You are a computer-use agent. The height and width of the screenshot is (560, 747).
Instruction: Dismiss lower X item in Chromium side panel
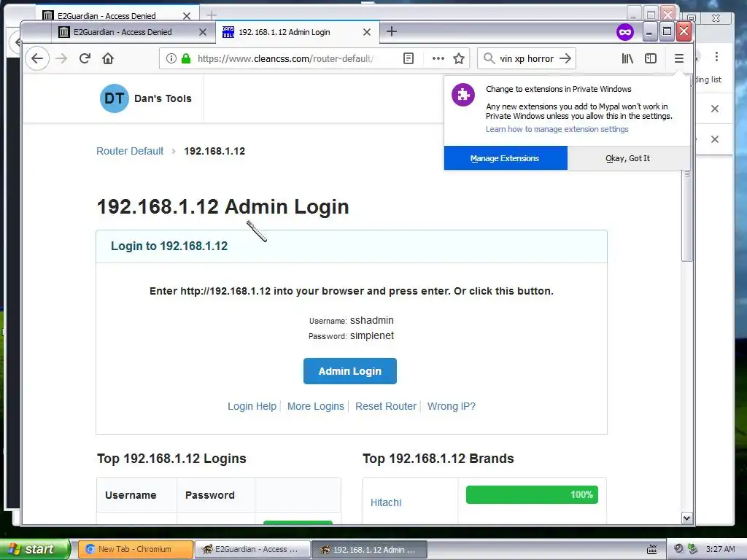715,139
